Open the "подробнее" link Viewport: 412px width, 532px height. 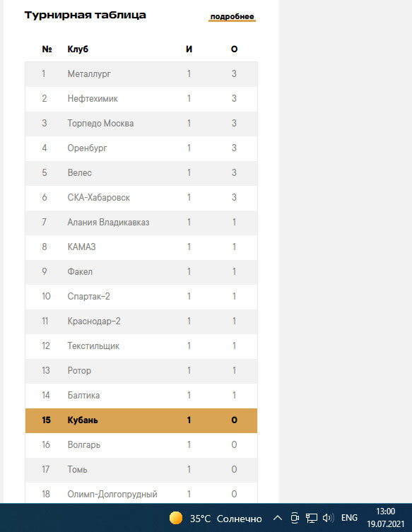click(232, 17)
